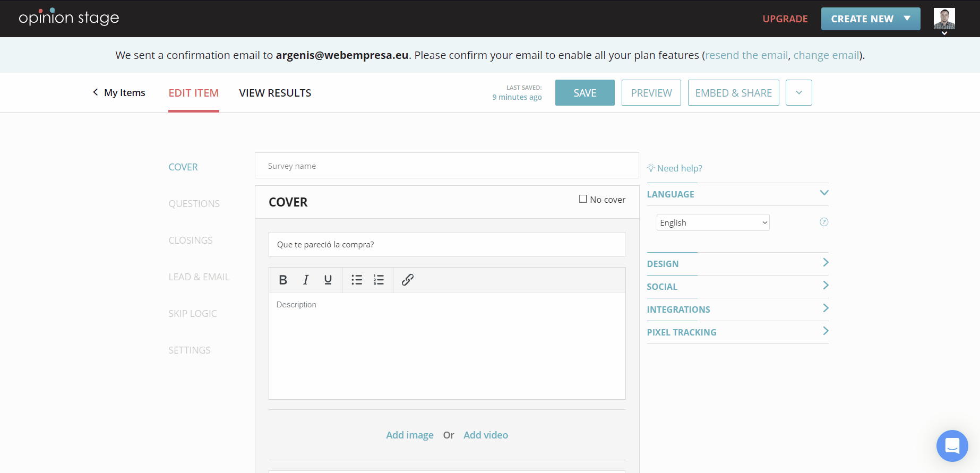Go to the Questions section
The image size is (980, 473).
point(194,204)
